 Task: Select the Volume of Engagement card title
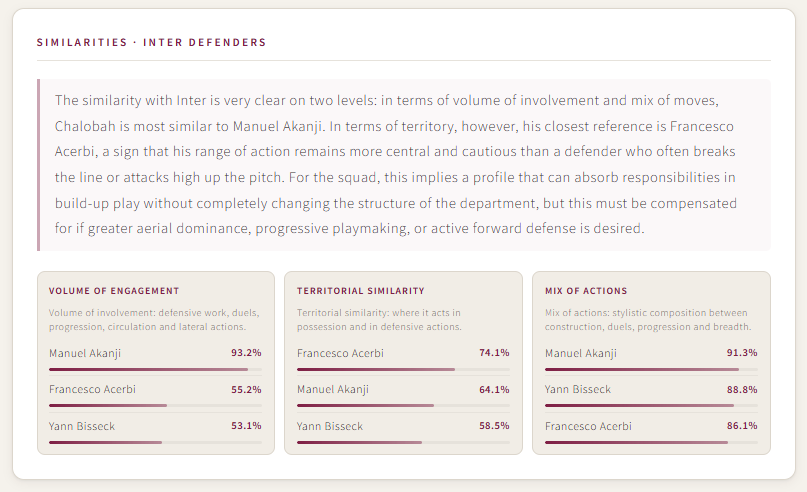pos(114,291)
